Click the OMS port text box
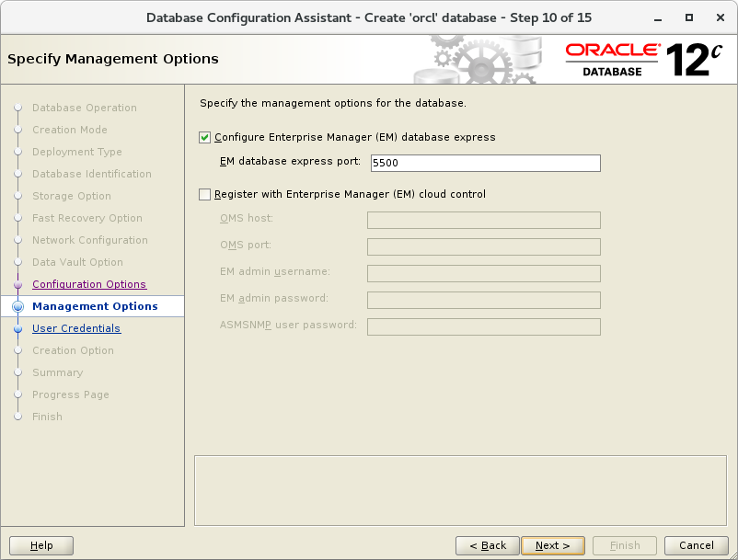The height and width of the screenshot is (560, 738). (485, 246)
